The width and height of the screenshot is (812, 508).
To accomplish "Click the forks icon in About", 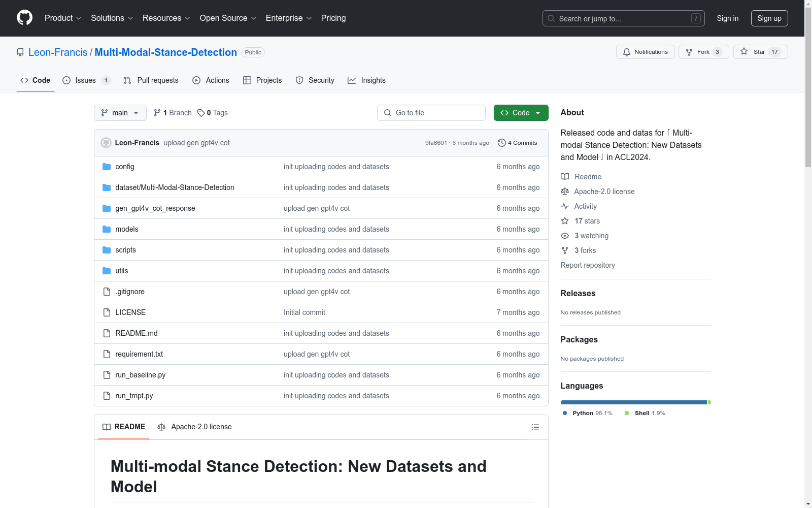I will click(x=565, y=250).
